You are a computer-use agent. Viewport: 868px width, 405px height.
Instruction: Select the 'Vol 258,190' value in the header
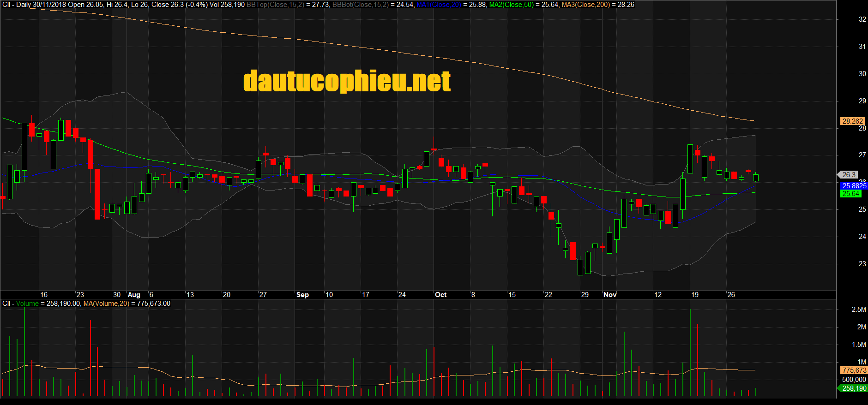(227, 5)
